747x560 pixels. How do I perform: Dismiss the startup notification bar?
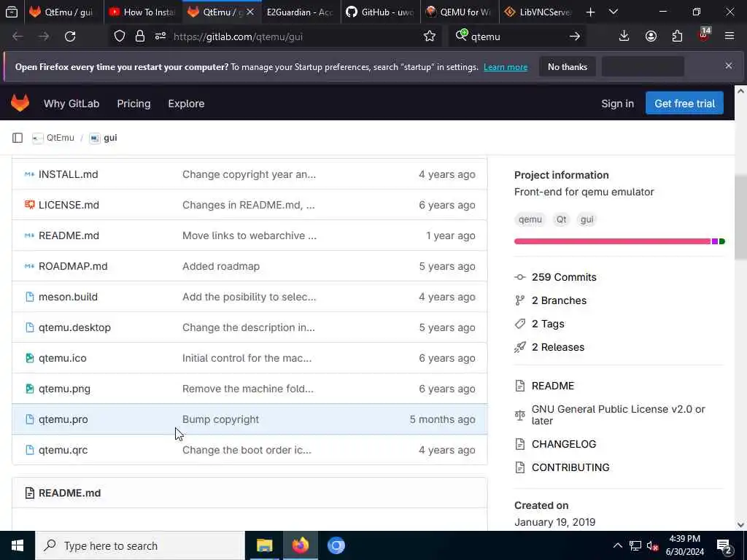click(729, 66)
